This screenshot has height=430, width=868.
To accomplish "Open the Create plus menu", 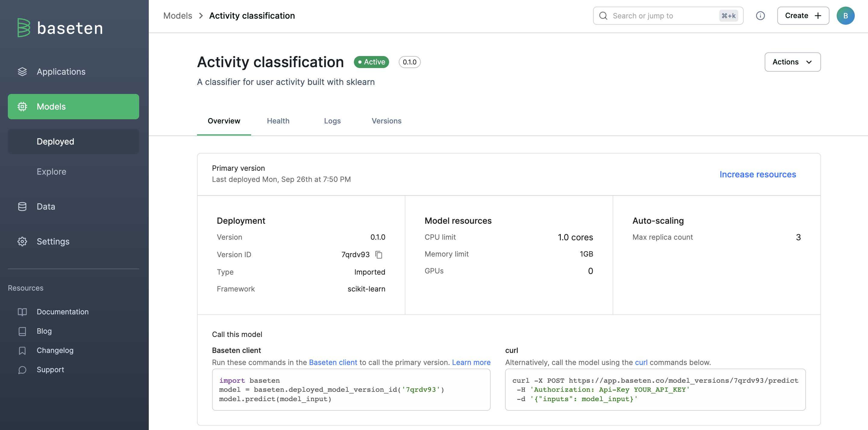I will (803, 16).
